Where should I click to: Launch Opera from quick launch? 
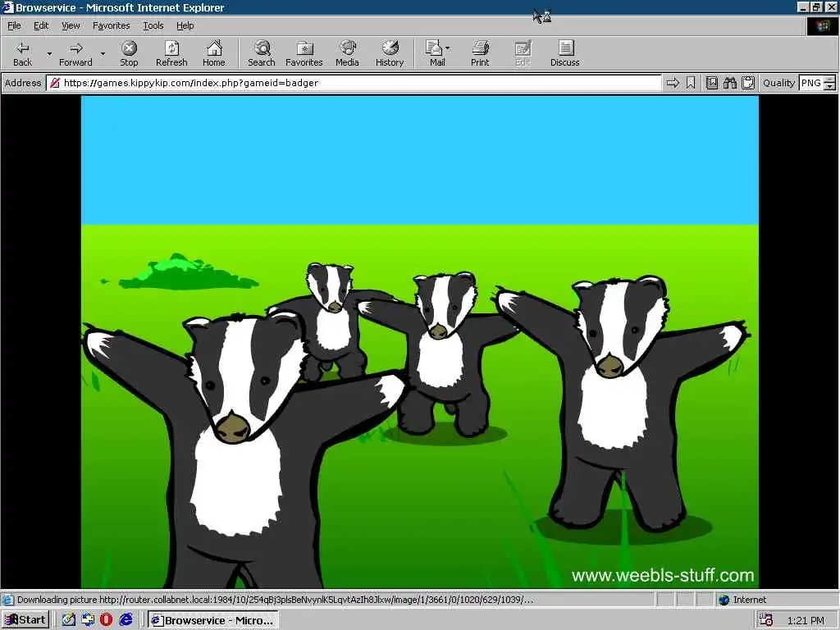coord(106,620)
